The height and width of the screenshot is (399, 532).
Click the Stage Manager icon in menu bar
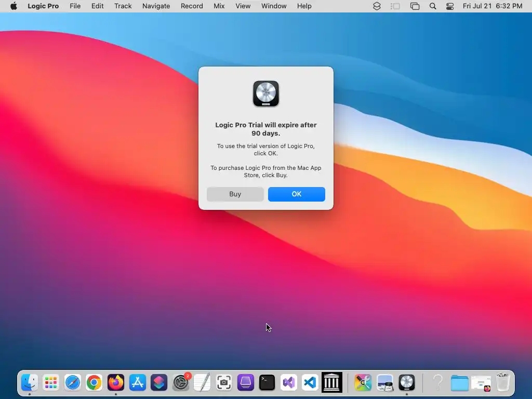(395, 6)
